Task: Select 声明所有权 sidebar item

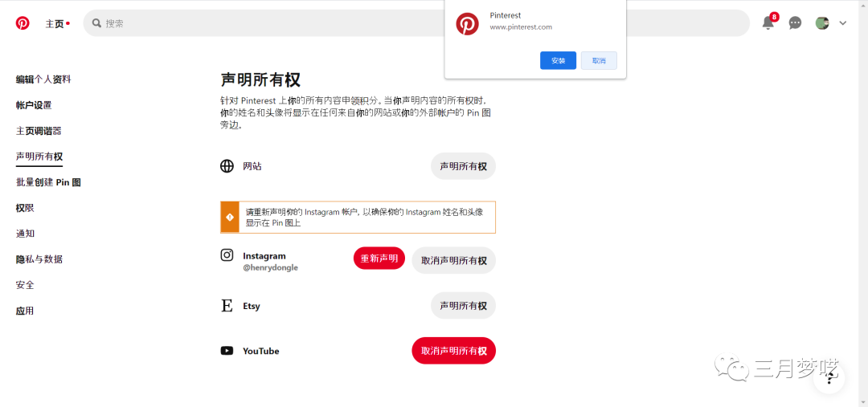Action: [39, 157]
